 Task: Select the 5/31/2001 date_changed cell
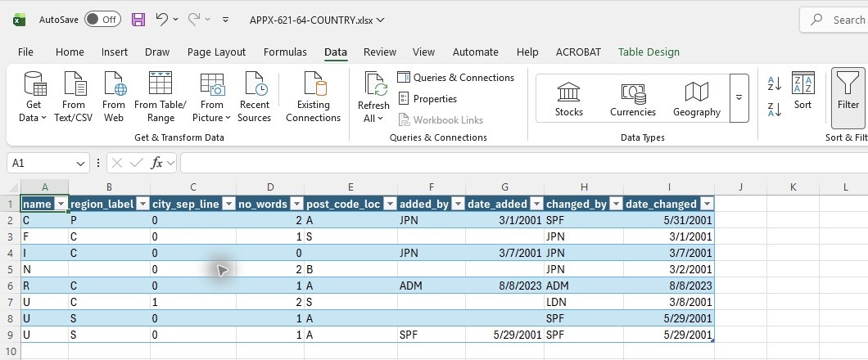[669, 220]
